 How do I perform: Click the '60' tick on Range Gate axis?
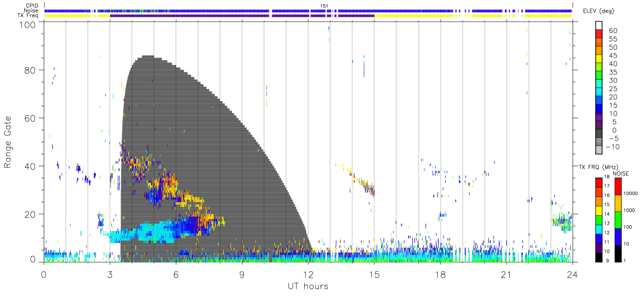(x=30, y=118)
